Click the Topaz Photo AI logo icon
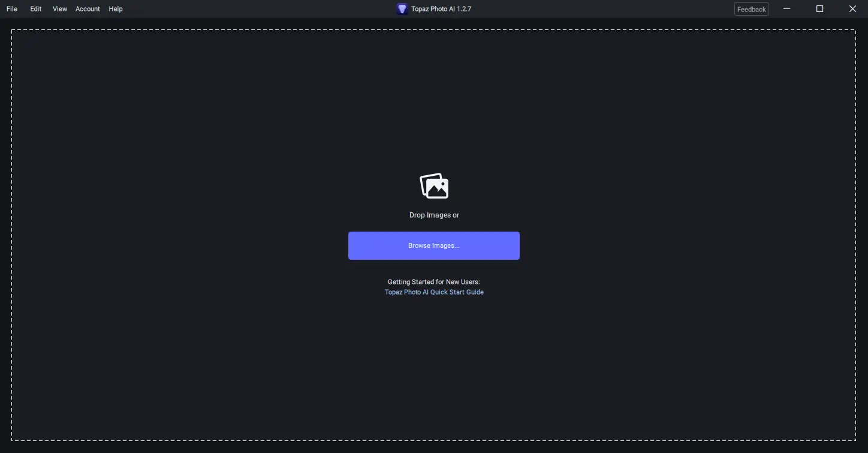 [x=402, y=9]
